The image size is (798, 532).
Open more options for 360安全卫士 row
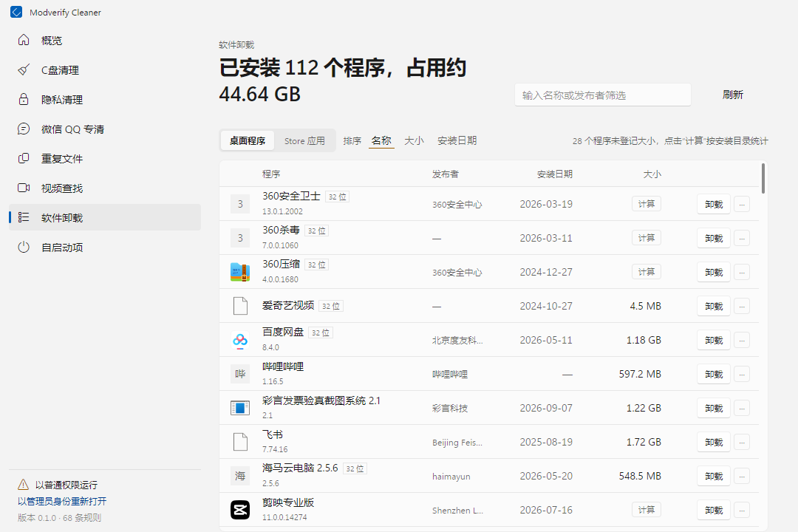(x=742, y=204)
